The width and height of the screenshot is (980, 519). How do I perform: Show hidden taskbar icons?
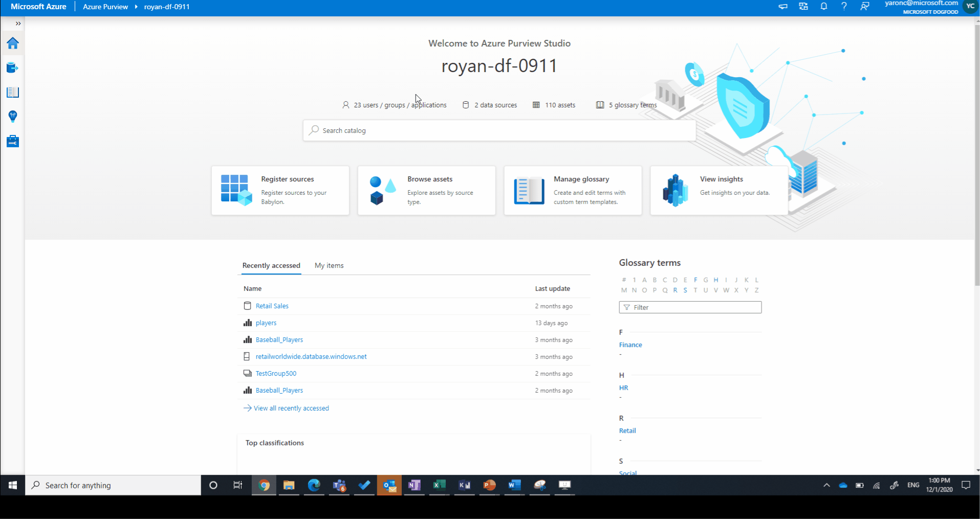826,485
